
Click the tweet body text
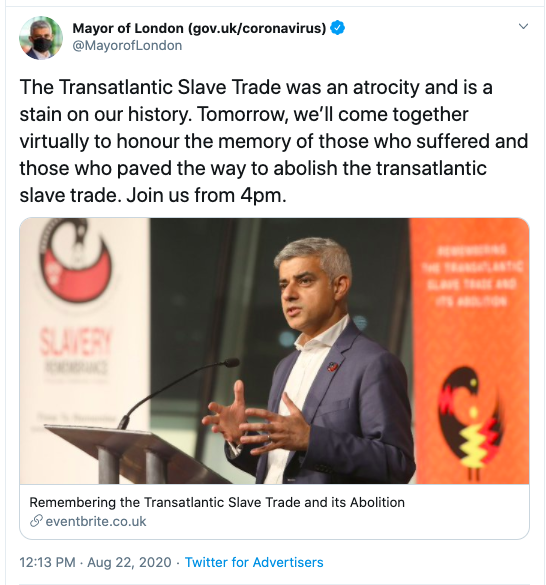(x=274, y=141)
